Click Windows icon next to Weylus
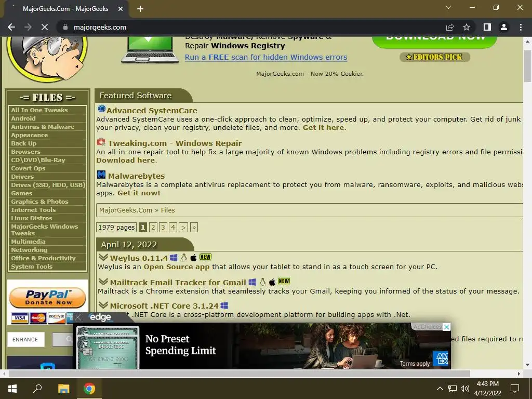 pos(174,258)
